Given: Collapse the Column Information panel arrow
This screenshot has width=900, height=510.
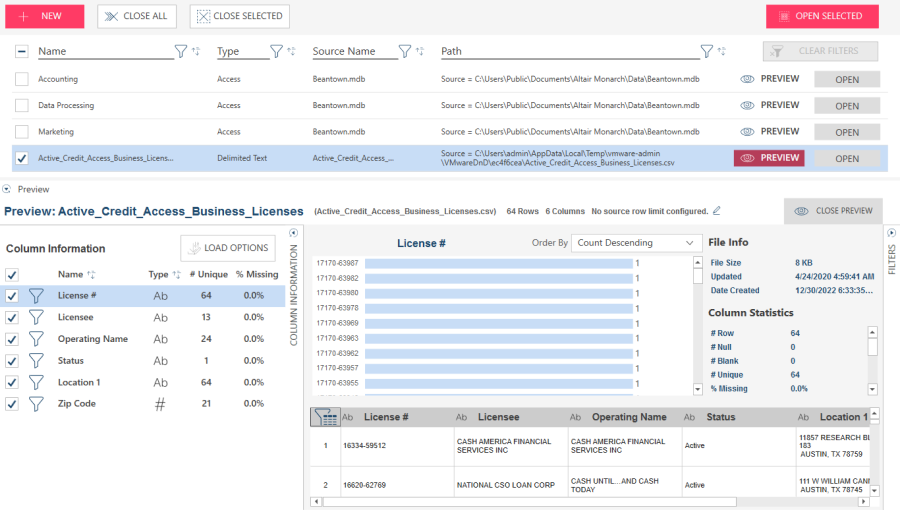Looking at the screenshot, I should pyautogui.click(x=294, y=233).
